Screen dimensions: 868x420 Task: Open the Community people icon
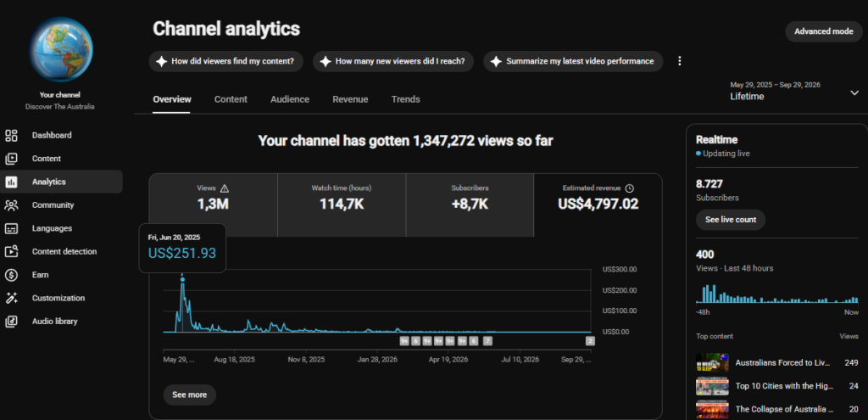(x=11, y=205)
